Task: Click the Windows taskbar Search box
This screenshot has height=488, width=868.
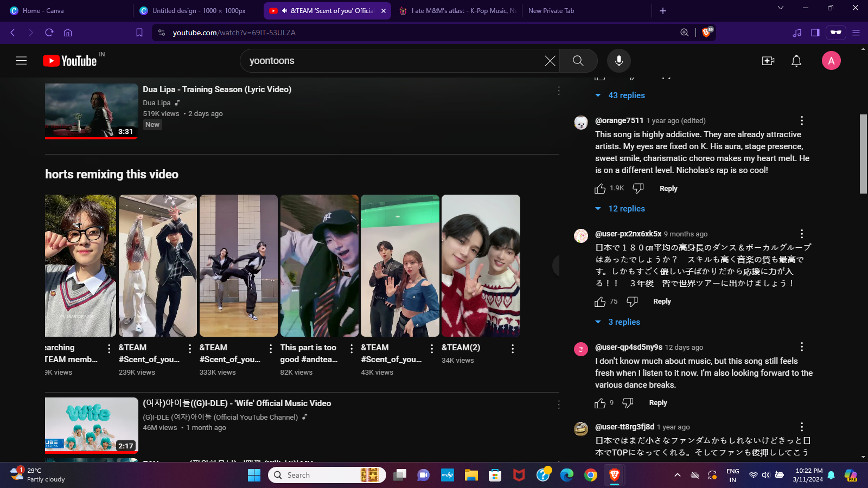Action: [x=327, y=475]
